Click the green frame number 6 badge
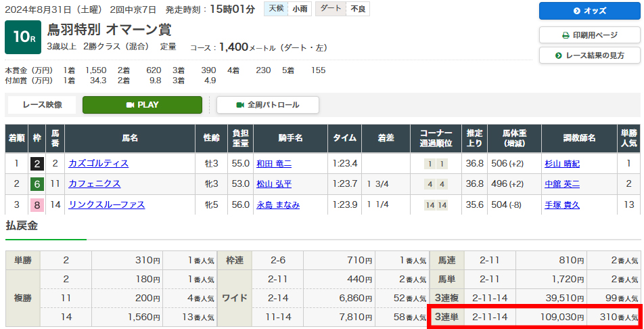Screen dimensions: 644x329 click(x=37, y=184)
